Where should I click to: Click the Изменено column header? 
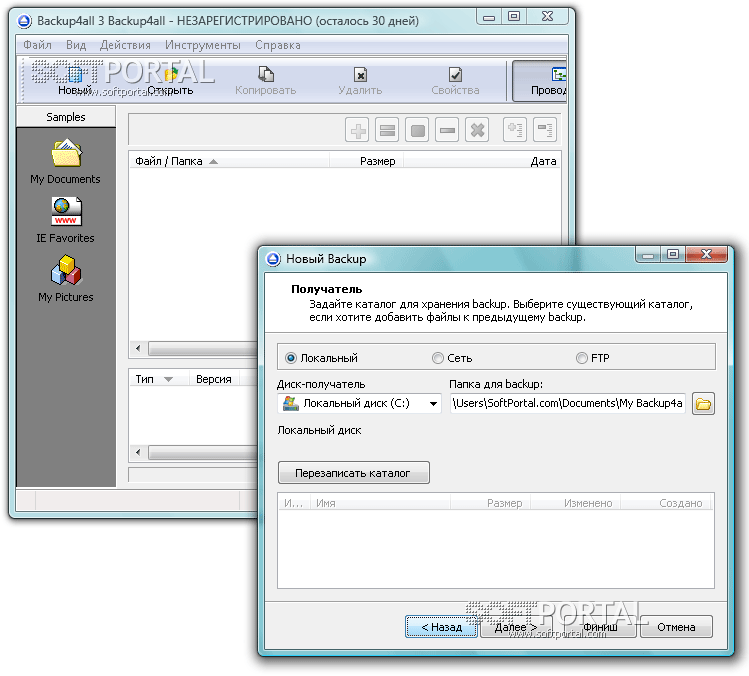coord(576,503)
